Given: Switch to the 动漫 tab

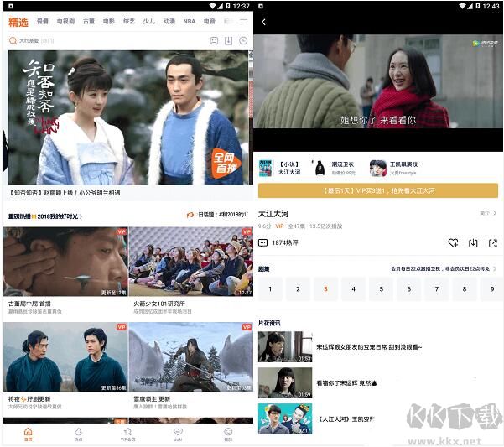Looking at the screenshot, I should pyautogui.click(x=169, y=22).
